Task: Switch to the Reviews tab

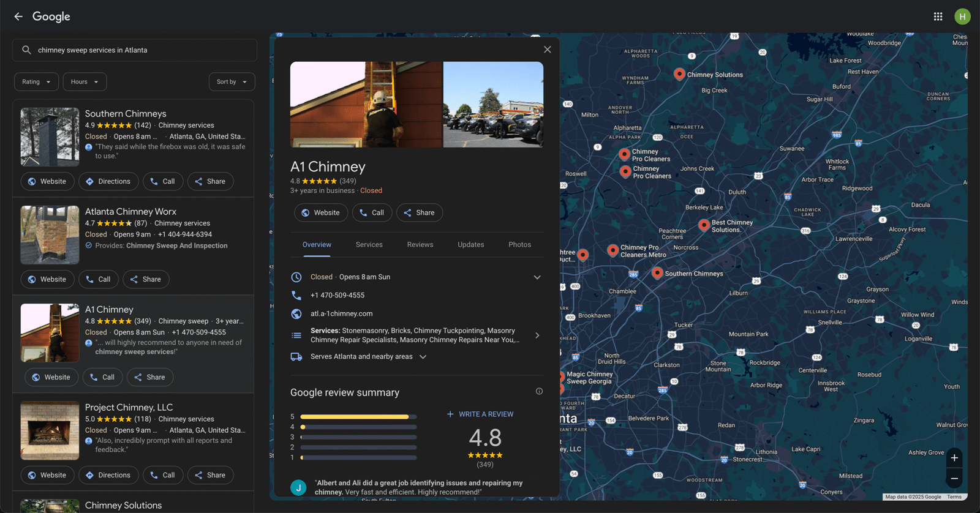Action: coord(420,245)
